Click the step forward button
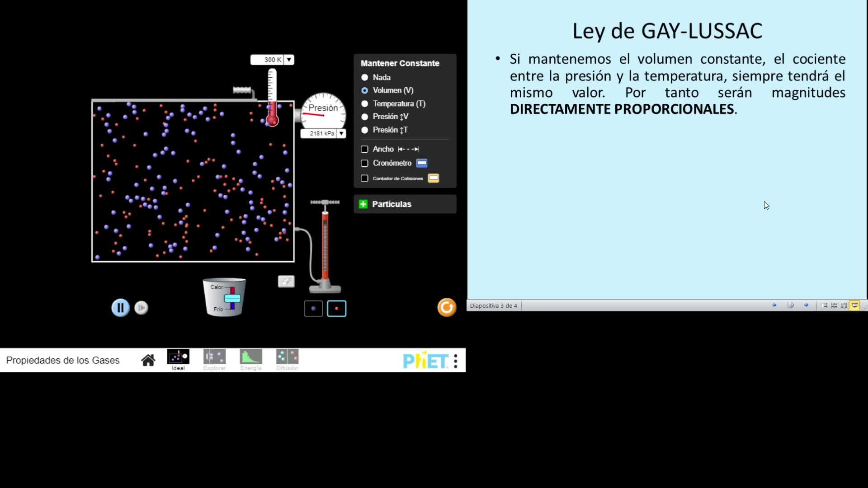The width and height of the screenshot is (868, 488). [x=141, y=308]
